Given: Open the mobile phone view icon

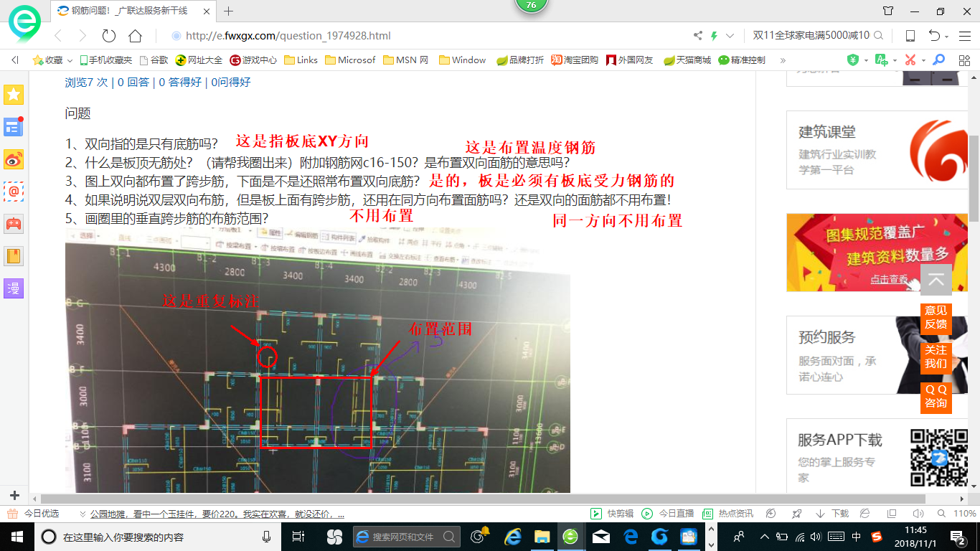Looking at the screenshot, I should [x=910, y=36].
